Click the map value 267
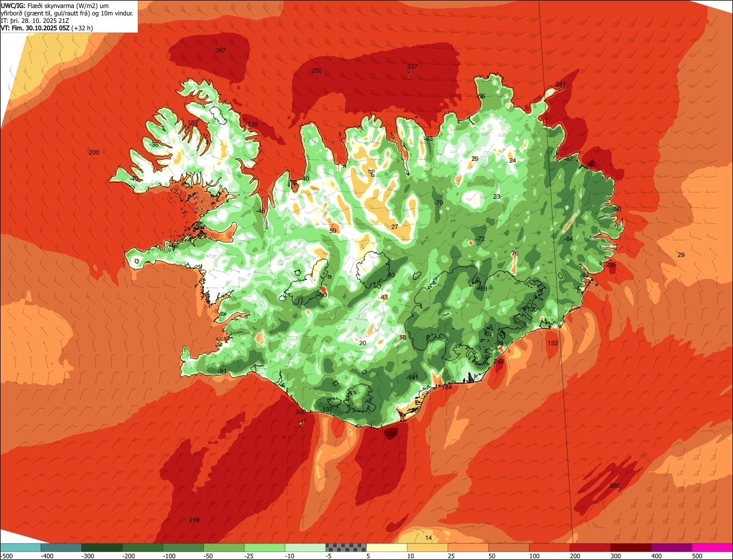Screen dimensions: 733x560 pos(220,50)
